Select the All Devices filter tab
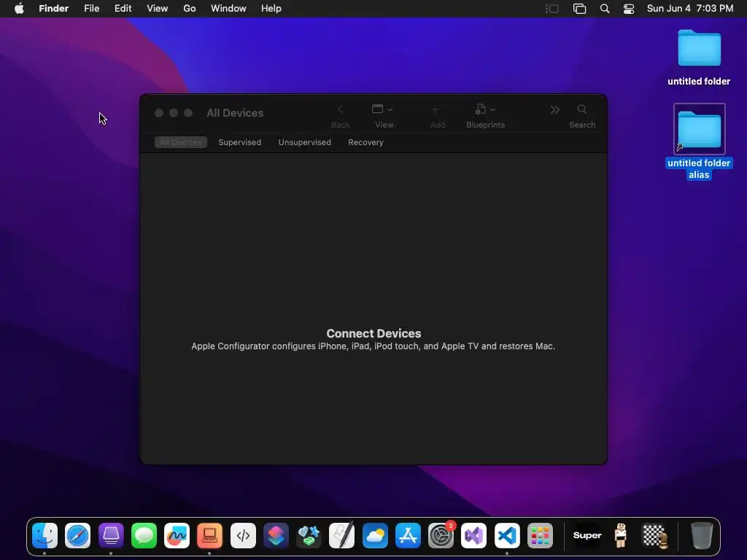The width and height of the screenshot is (747, 560). pos(181,142)
